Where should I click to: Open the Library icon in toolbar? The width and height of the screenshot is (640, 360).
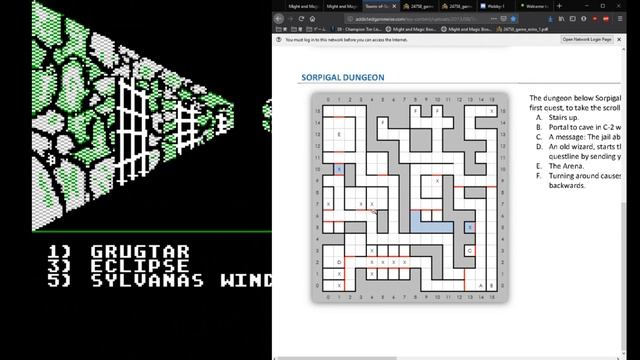point(562,19)
